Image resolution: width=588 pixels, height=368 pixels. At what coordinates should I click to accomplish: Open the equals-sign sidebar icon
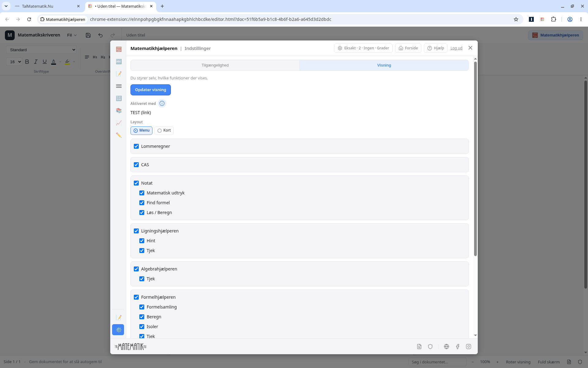(119, 86)
